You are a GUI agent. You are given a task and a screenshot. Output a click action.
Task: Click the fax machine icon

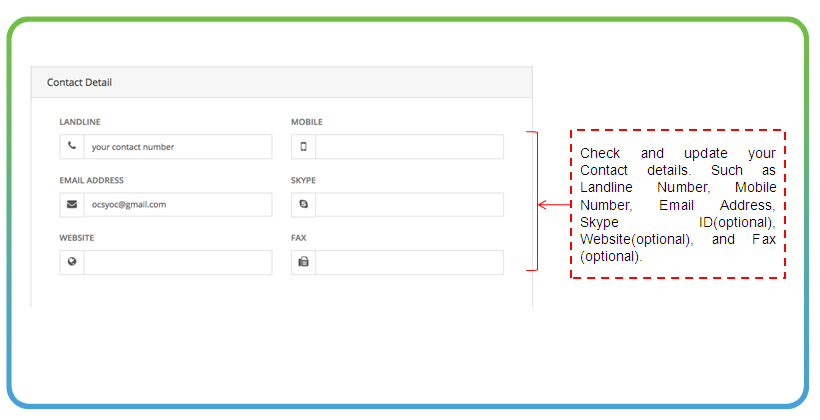click(x=303, y=262)
